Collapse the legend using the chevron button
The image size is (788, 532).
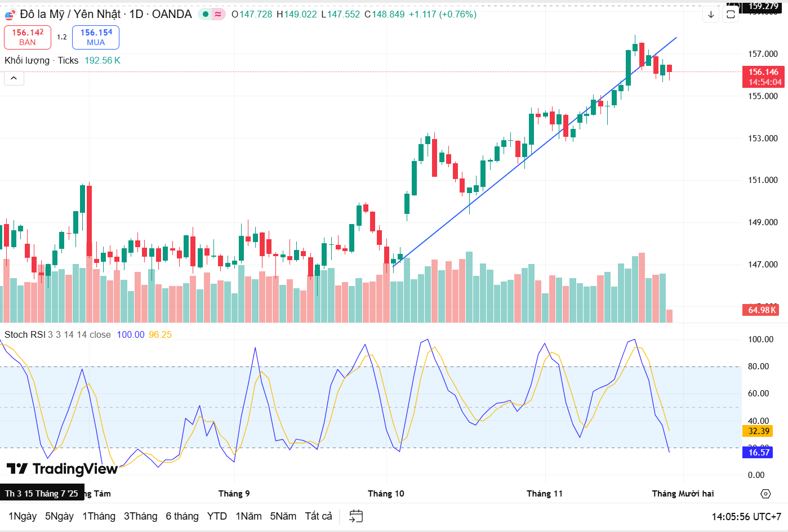click(14, 78)
